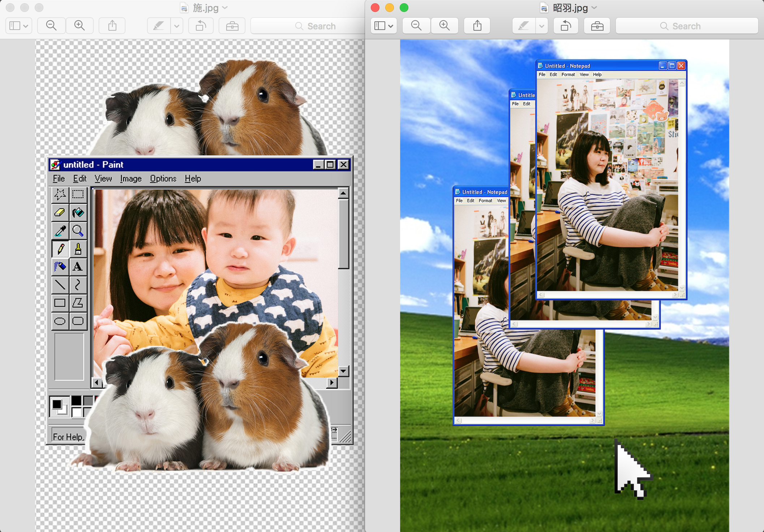Show the Markup toolbar in 施.jpg window

pos(232,26)
